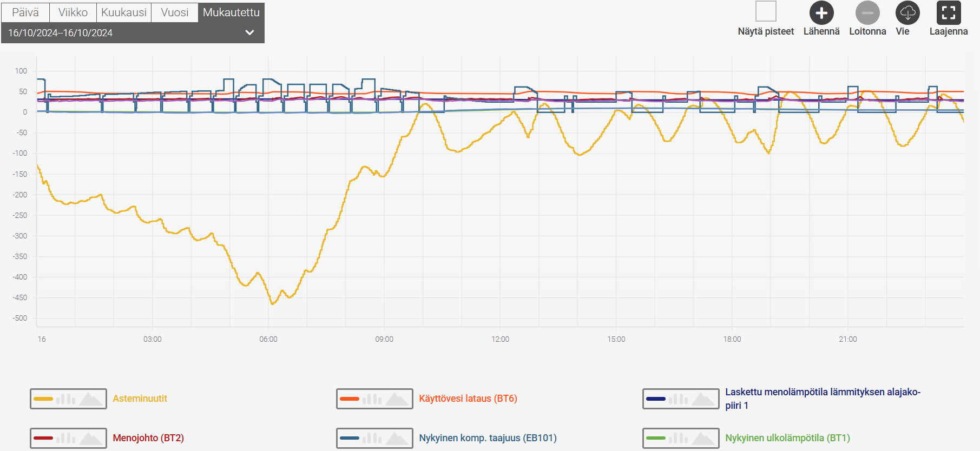
Task: Select area chart icon for Laskettu menolämpötila
Action: 703,399
